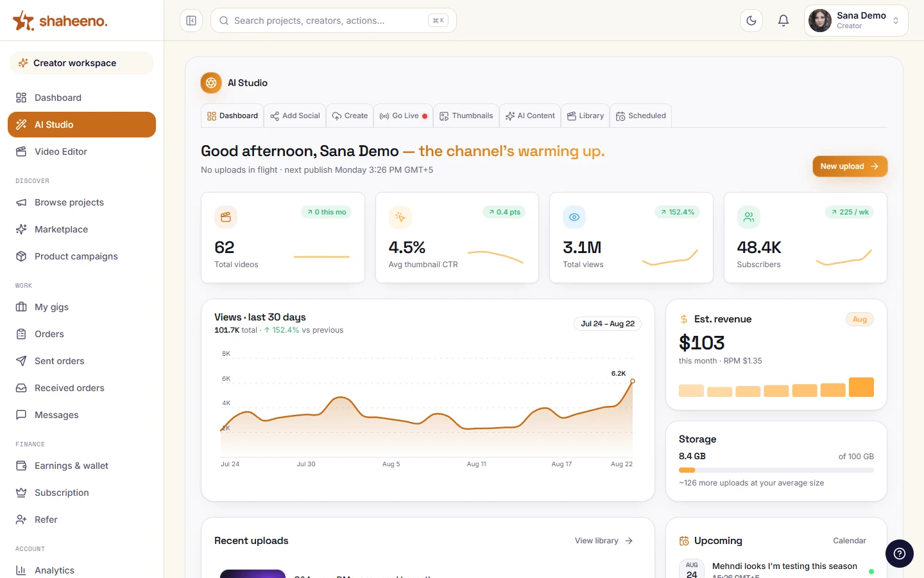Switch to the Scheduled tab
Viewport: 924px width, 578px height.
pos(641,116)
